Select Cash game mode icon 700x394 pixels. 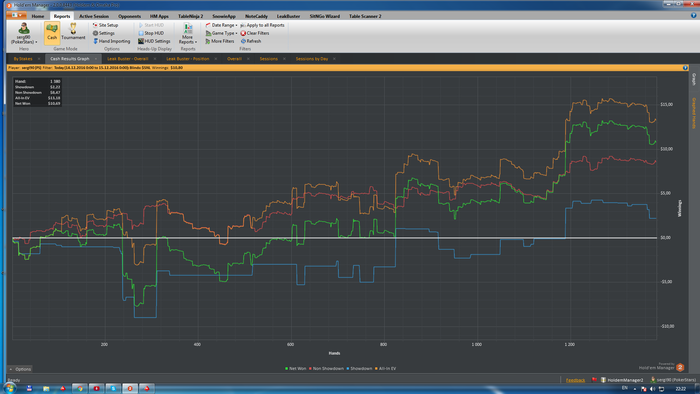click(x=52, y=33)
